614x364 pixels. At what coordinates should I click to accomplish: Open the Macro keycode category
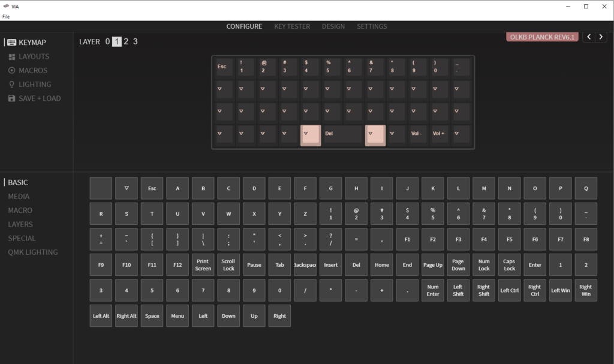pos(20,210)
